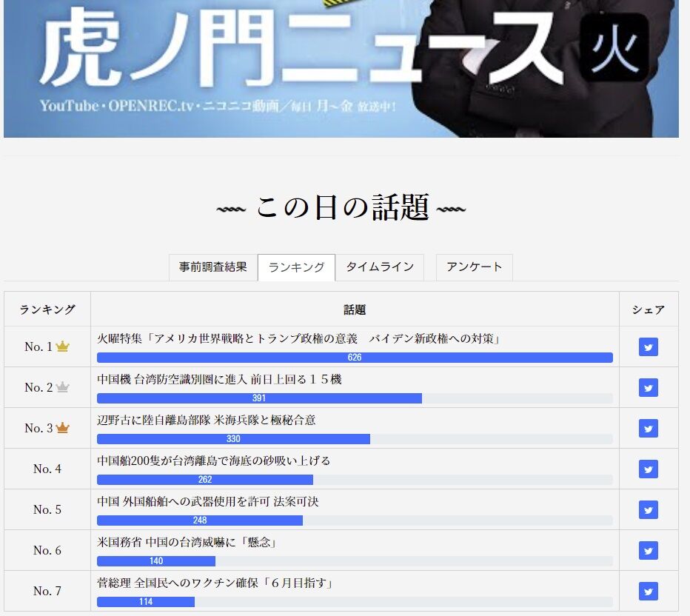Image resolution: width=690 pixels, height=616 pixels.
Task: Click topic 火曜特集「アメリカ世界戦略とトランプ政権の意義」
Action: (x=299, y=338)
